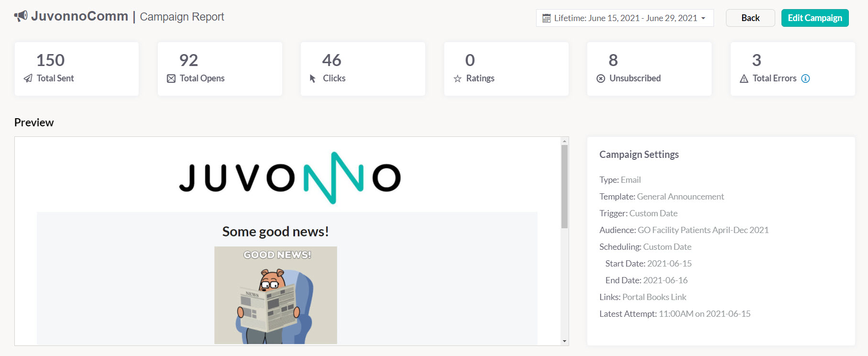Click the Unsubscribed label
Screen dimensions: 868x356
pos(635,78)
